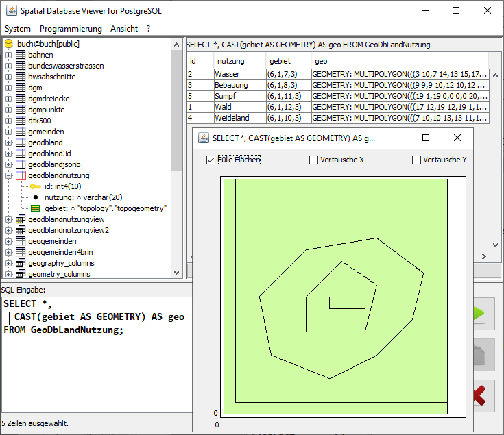Enable the Vertausche X checkbox
This screenshot has height=435, width=504.
[313, 160]
